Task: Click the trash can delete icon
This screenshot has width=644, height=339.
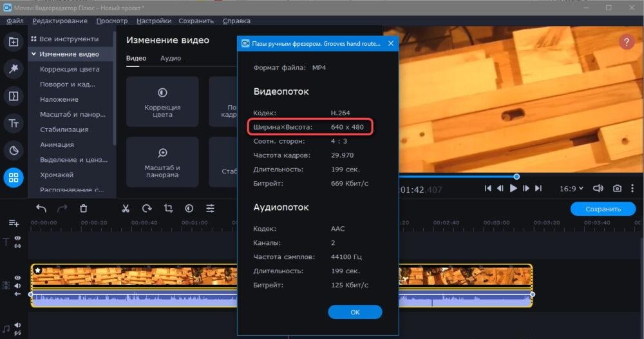Action: [83, 208]
